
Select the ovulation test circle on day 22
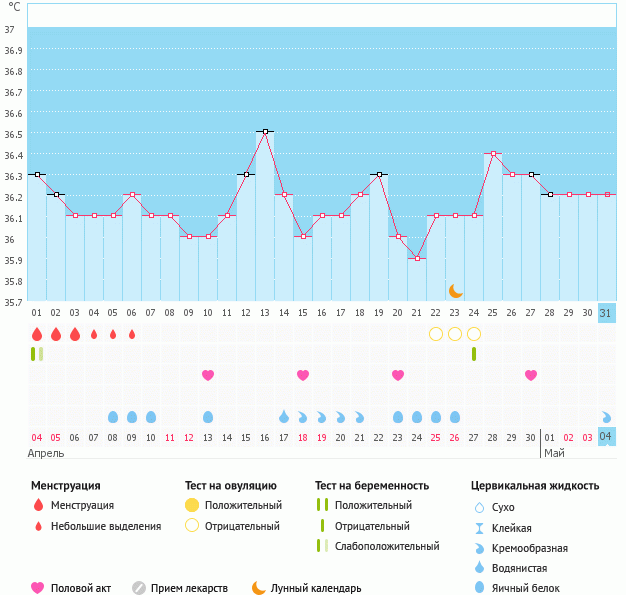click(436, 333)
